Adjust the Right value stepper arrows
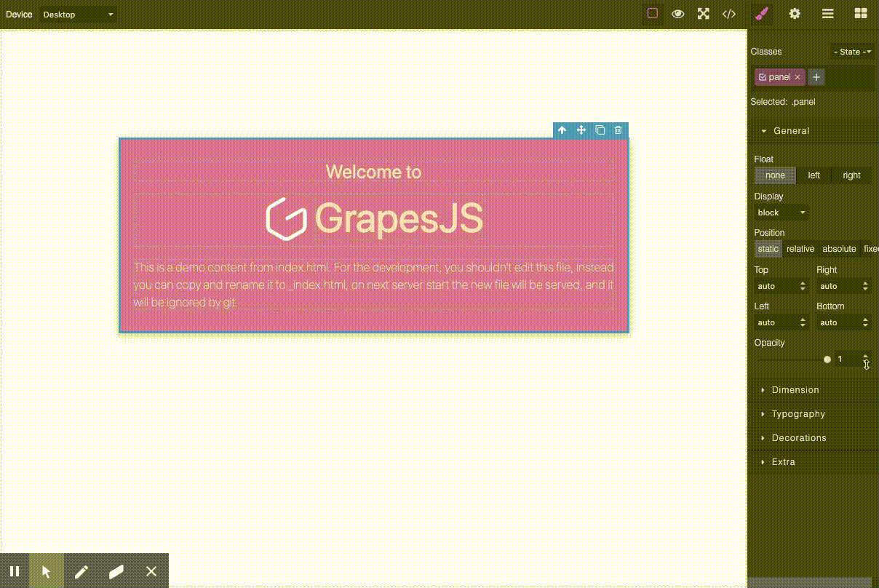879x588 pixels. pos(866,286)
